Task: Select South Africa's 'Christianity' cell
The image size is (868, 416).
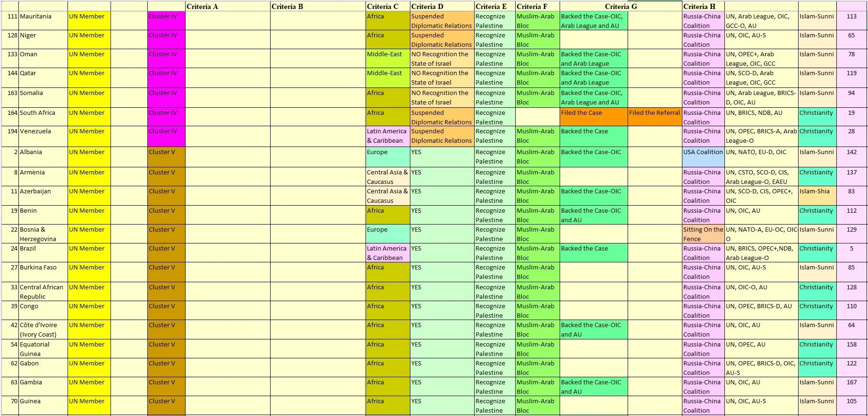Action: (x=817, y=117)
